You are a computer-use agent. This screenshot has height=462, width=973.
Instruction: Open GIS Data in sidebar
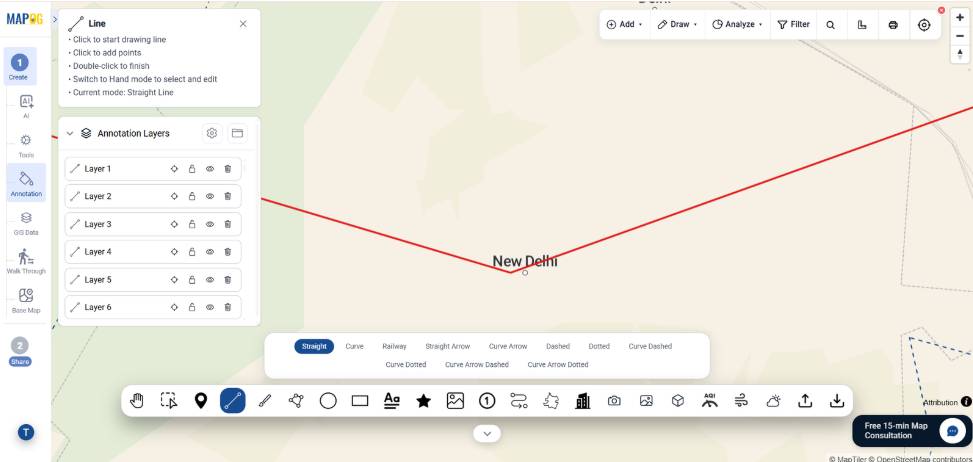click(26, 223)
